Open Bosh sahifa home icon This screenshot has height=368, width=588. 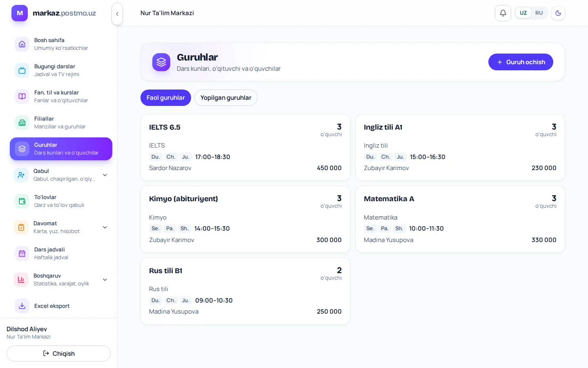[x=22, y=44]
